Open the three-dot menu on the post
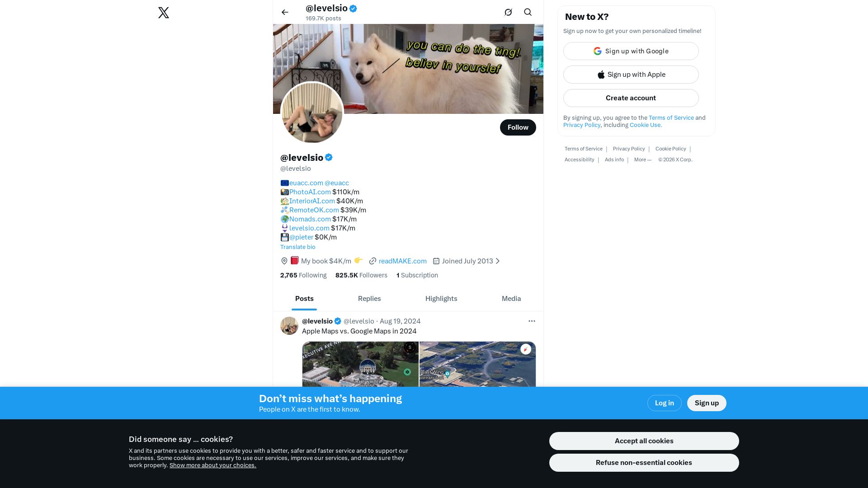The height and width of the screenshot is (488, 868). 532,321
